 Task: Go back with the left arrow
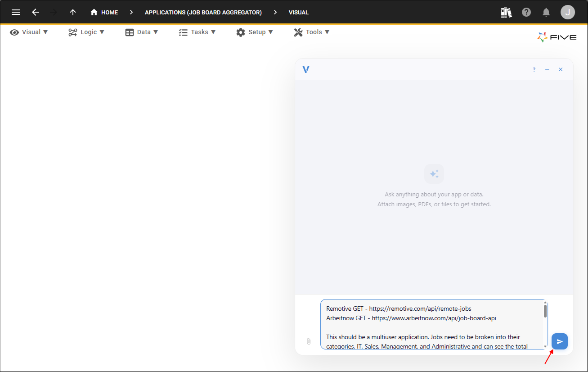pyautogui.click(x=36, y=12)
